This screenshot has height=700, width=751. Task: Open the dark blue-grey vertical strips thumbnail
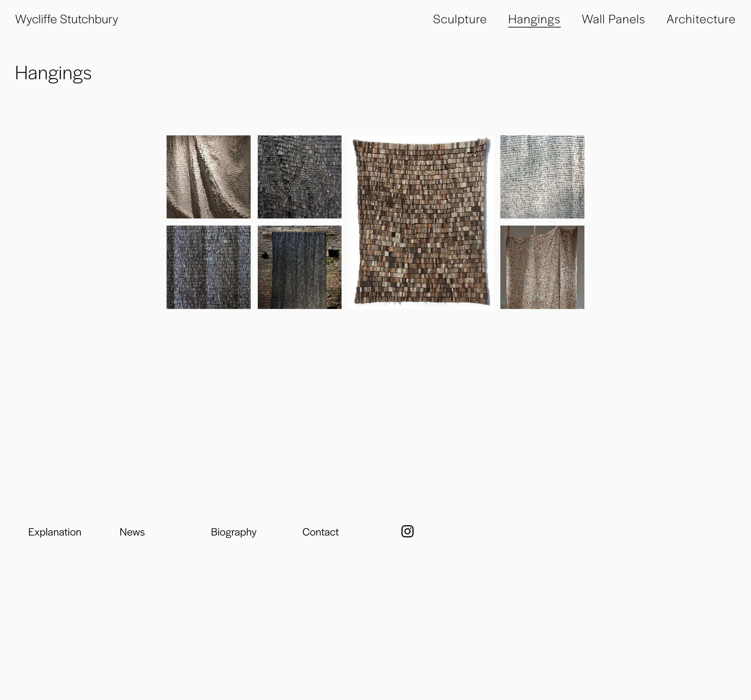[x=208, y=267]
